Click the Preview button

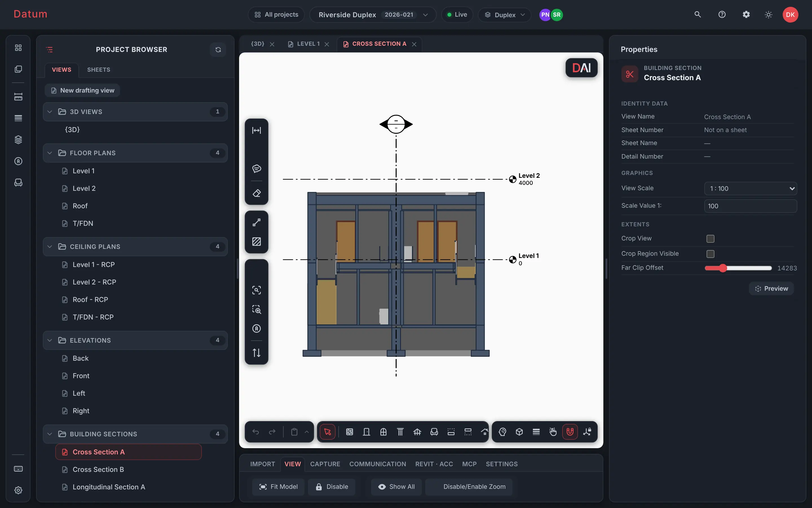click(x=771, y=289)
